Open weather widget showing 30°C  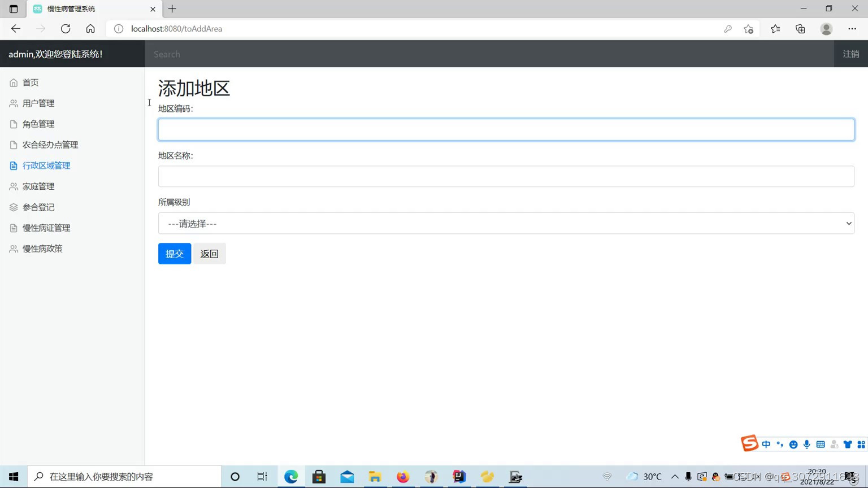point(644,477)
